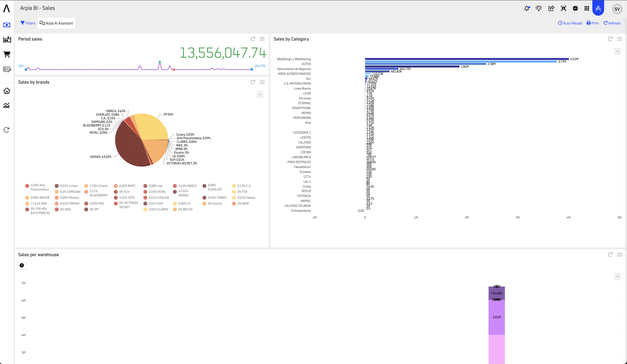Toggle the YEYE 1.01% legend item
Image resolution: width=627 pixels, height=364 pixels.
tap(124, 198)
